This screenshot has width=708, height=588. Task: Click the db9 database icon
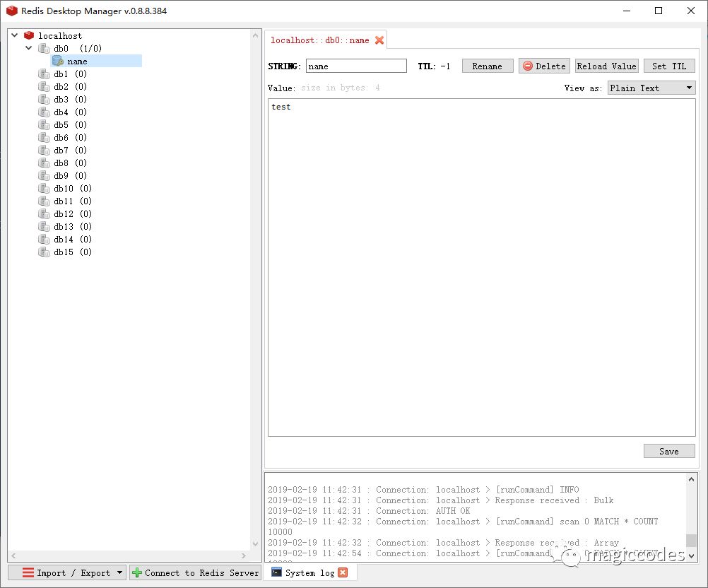pyautogui.click(x=44, y=175)
